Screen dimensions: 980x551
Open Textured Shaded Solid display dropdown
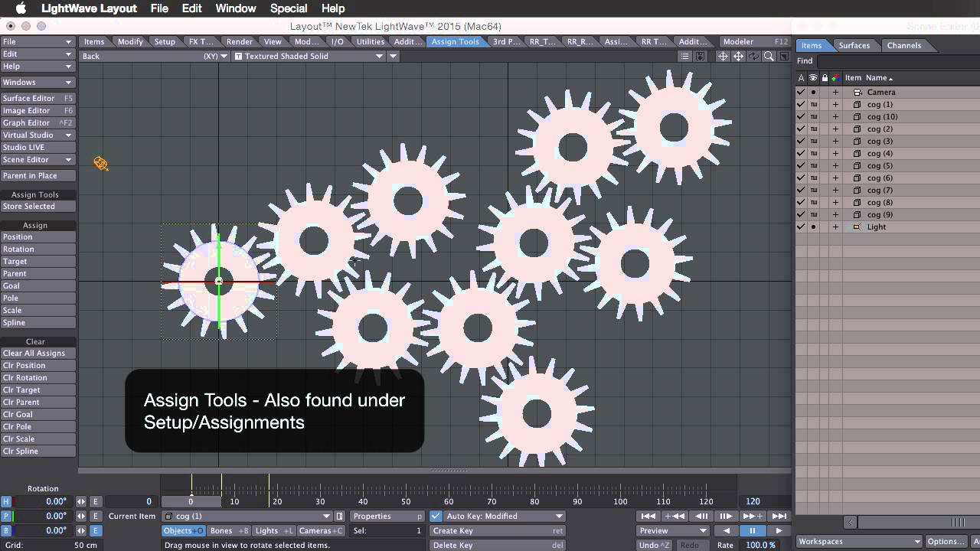[x=309, y=56]
